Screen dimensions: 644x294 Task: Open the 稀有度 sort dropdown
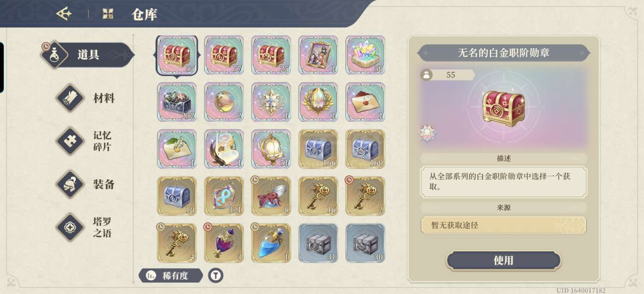(171, 276)
